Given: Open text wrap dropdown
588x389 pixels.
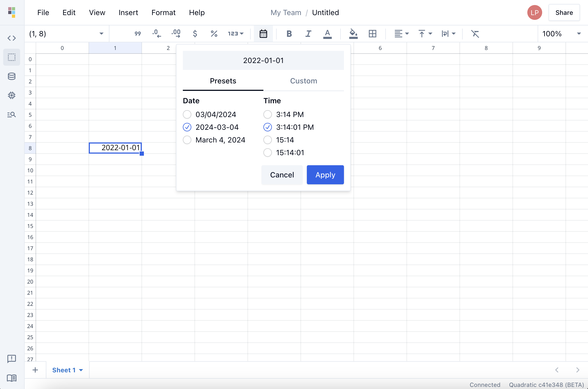Looking at the screenshot, I should [x=448, y=34].
